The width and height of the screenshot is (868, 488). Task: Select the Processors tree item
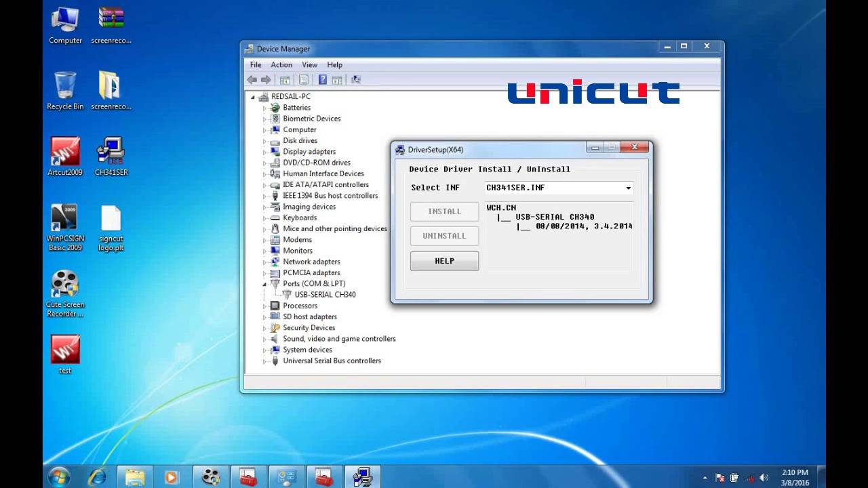(300, 306)
